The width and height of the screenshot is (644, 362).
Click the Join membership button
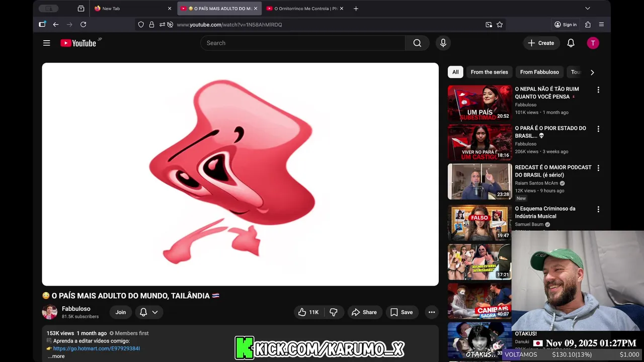click(x=121, y=312)
